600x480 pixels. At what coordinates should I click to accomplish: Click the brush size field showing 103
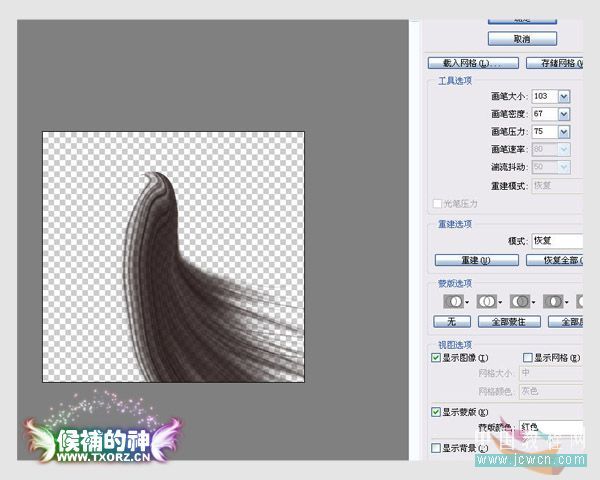click(x=545, y=96)
